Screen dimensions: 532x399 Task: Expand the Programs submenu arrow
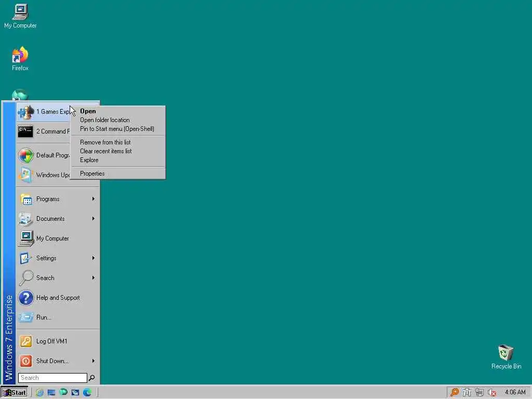94,199
